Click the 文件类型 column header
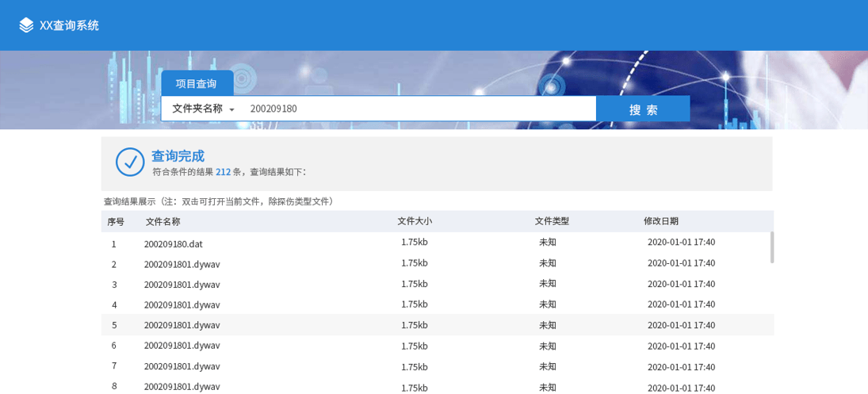The width and height of the screenshot is (868, 394). coord(552,221)
